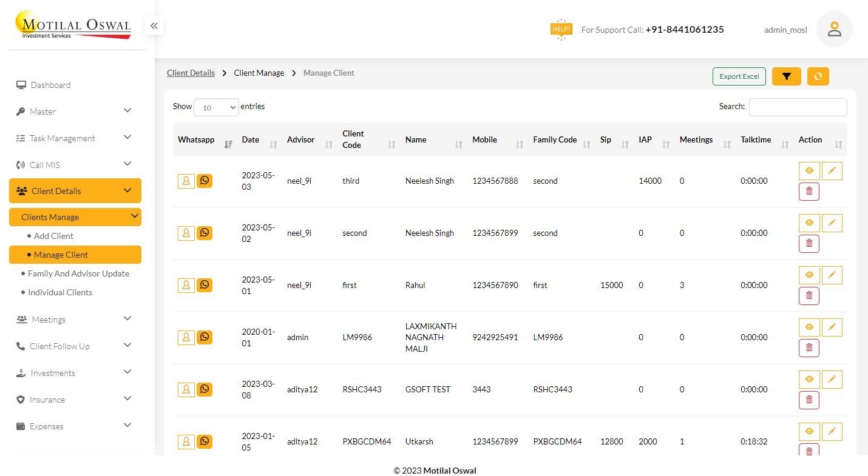Sort table by Date column
Screen dimensions: 868x476
coord(259,139)
